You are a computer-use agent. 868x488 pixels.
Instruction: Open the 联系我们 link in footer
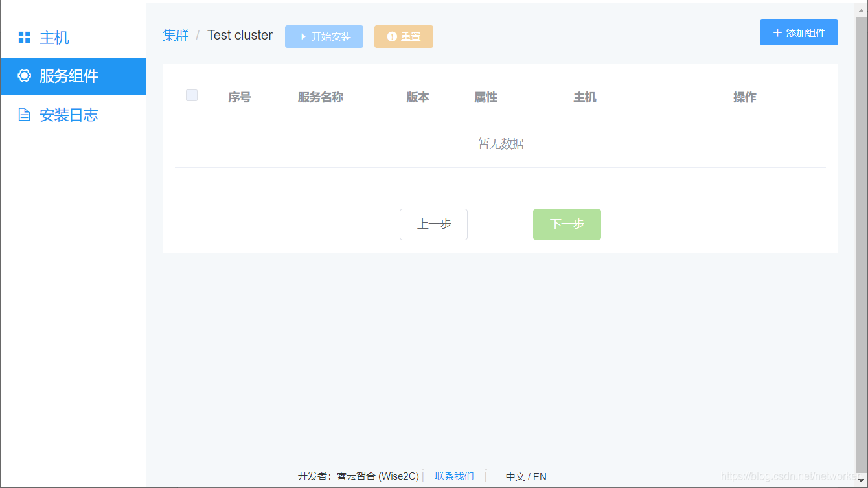coord(454,476)
